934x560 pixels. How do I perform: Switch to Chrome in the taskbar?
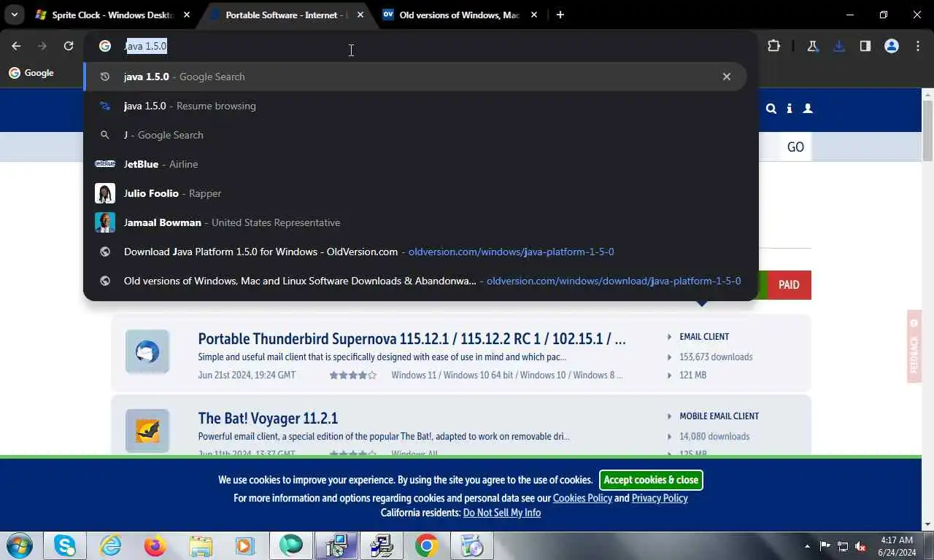pyautogui.click(x=427, y=545)
